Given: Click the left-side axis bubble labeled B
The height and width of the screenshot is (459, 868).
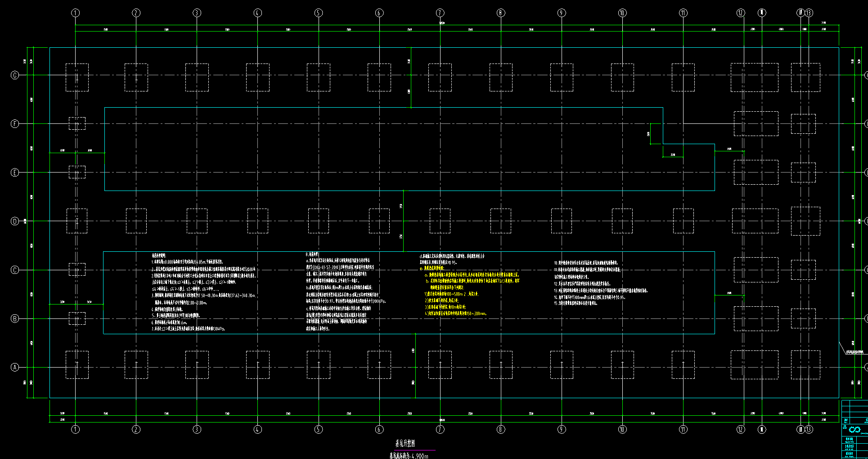Looking at the screenshot, I should (15, 318).
